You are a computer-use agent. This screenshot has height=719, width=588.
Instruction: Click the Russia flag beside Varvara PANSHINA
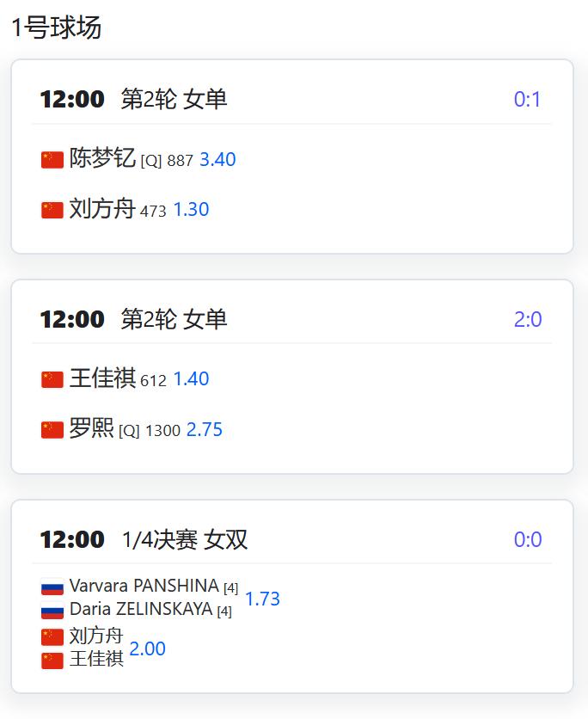[52, 587]
